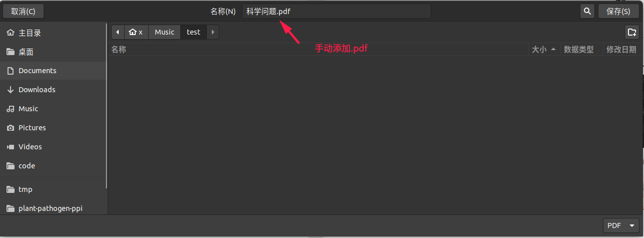Sort by 大小 column header

coord(544,49)
